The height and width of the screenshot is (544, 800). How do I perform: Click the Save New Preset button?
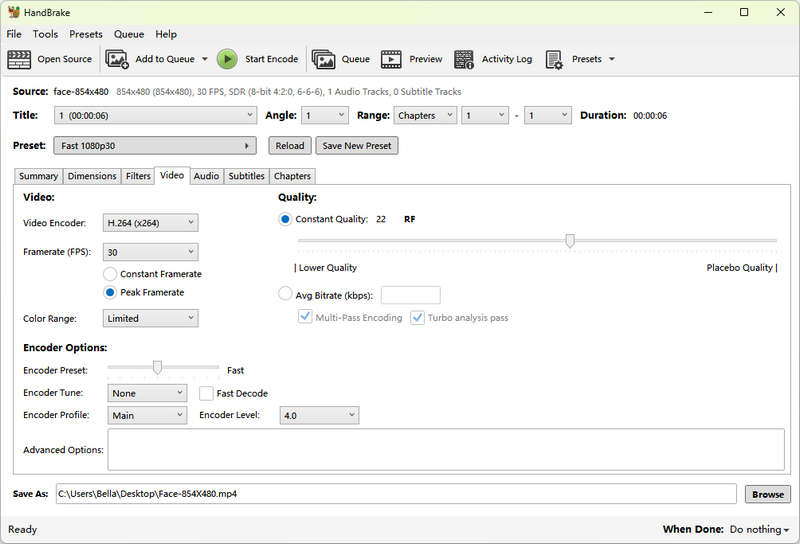coord(357,146)
